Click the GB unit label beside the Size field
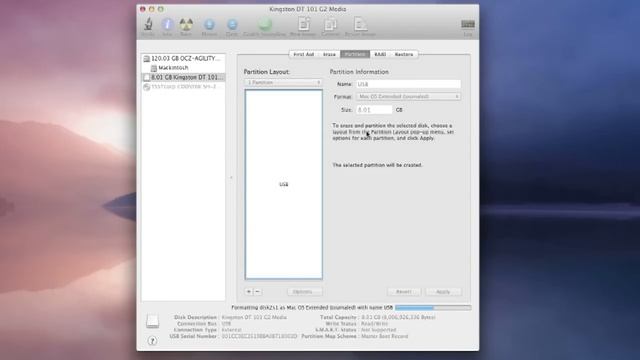 click(x=399, y=110)
